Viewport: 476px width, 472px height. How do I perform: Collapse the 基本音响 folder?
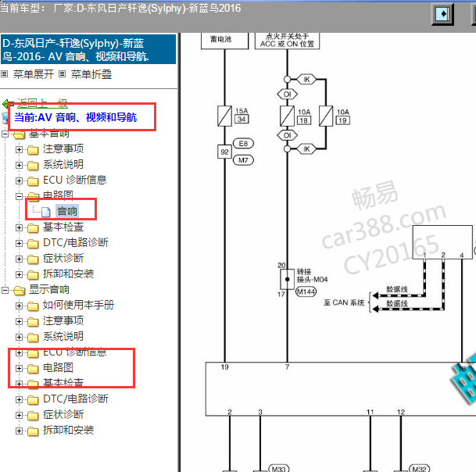pyautogui.click(x=5, y=134)
